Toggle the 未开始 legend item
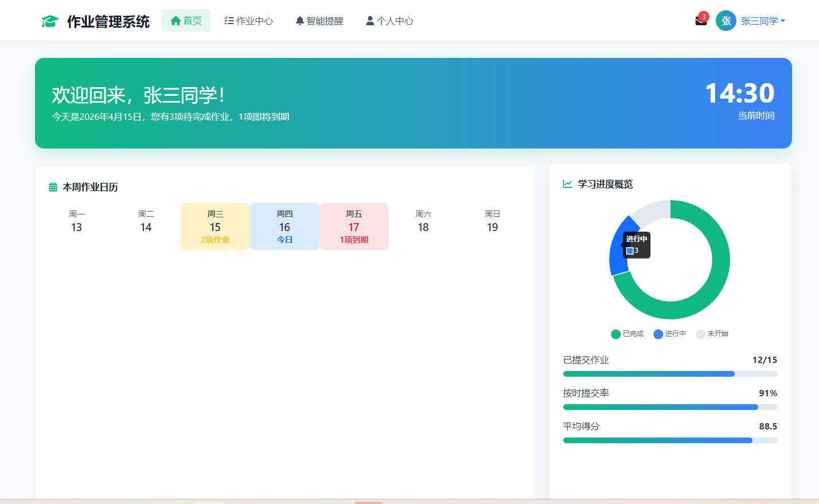 click(712, 334)
